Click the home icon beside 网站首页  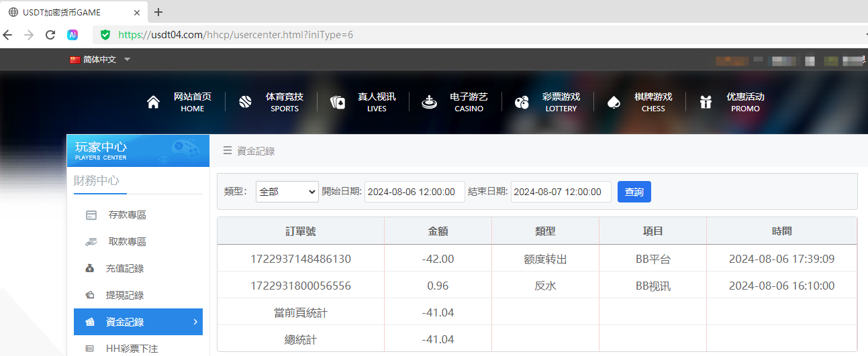154,102
